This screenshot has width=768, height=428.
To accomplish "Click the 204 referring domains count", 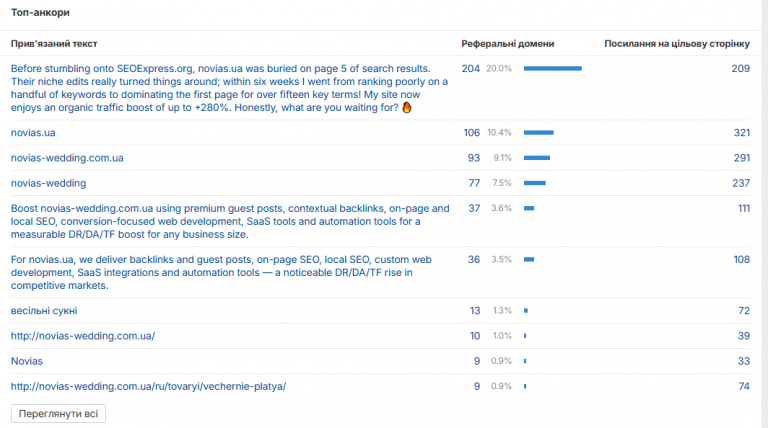I will [x=471, y=69].
